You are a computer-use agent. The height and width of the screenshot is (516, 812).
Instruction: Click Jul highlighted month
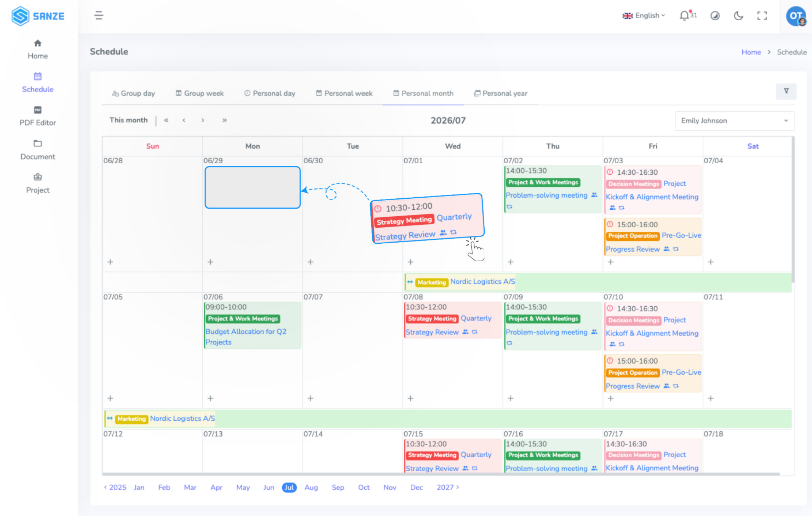point(289,487)
